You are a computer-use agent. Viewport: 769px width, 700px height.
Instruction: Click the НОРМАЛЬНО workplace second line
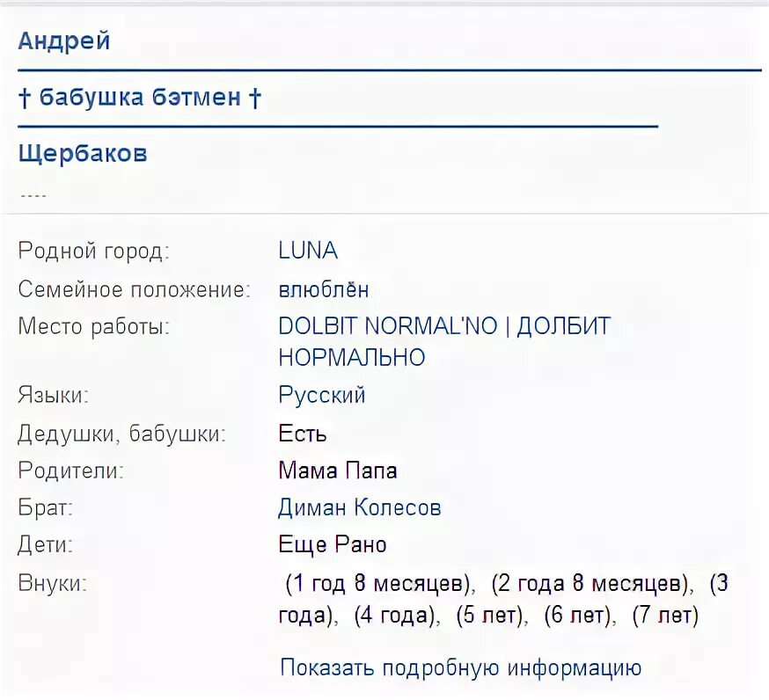(x=352, y=357)
